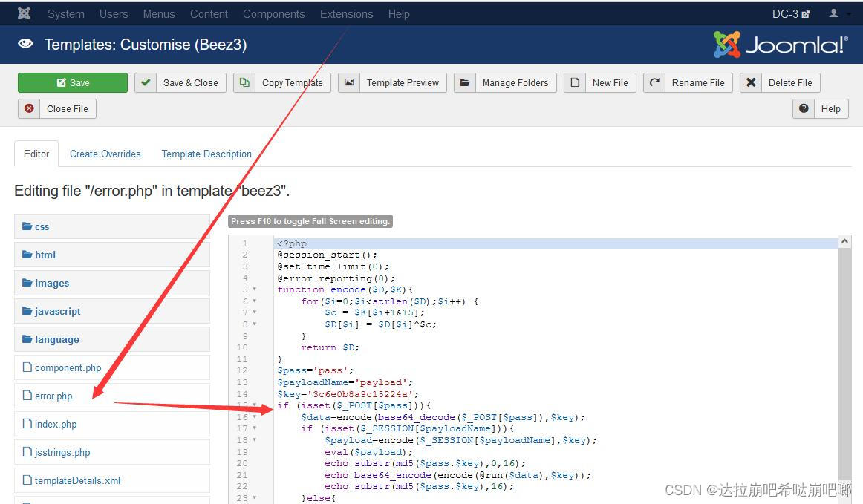Open component.php in the file list
Viewport: 863px width, 504px height.
click(111, 367)
